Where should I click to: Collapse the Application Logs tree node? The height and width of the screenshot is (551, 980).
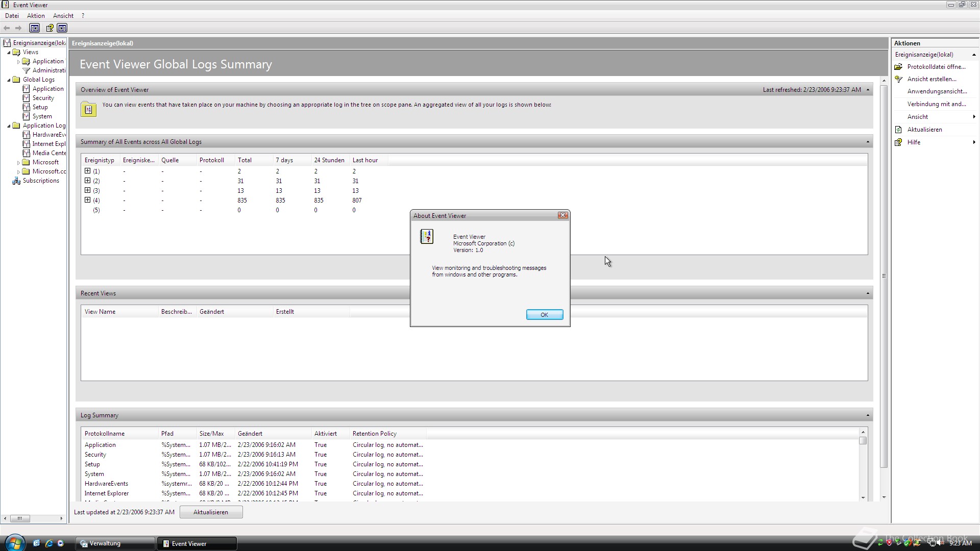pos(9,126)
